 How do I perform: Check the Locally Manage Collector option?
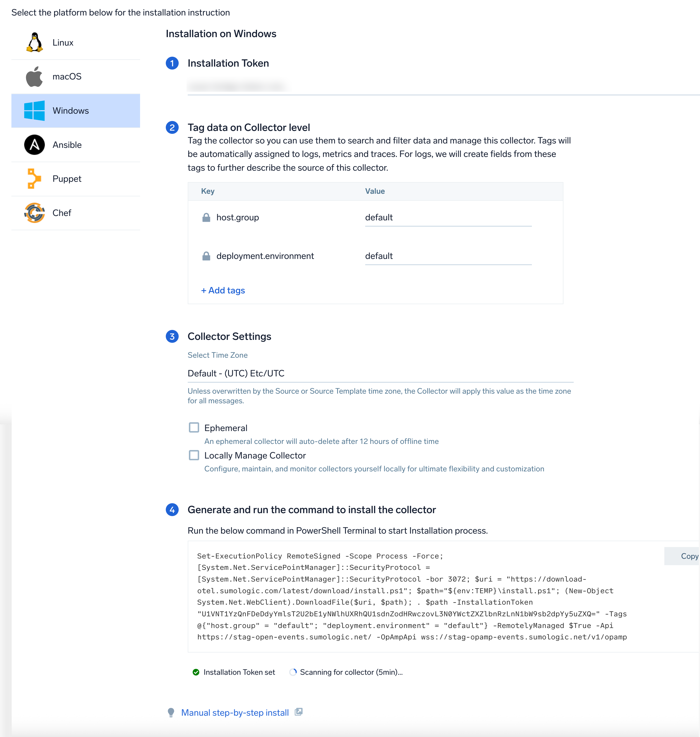pyautogui.click(x=194, y=455)
